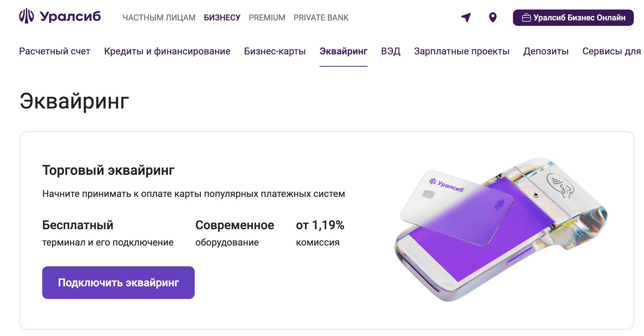Click the payment terminal image

tap(500, 230)
